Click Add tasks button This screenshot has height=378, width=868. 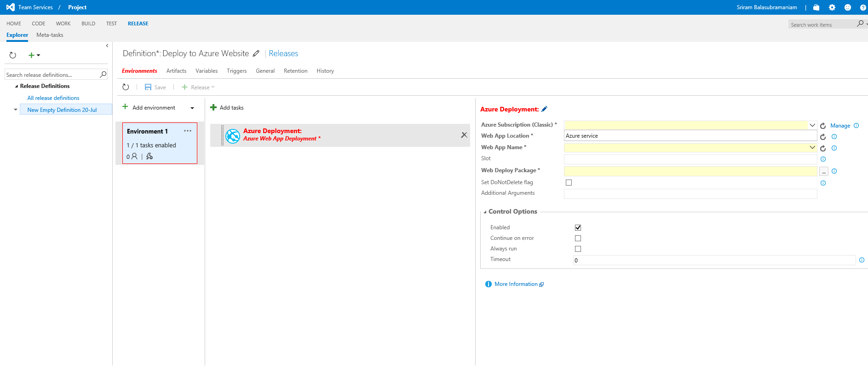tap(227, 107)
